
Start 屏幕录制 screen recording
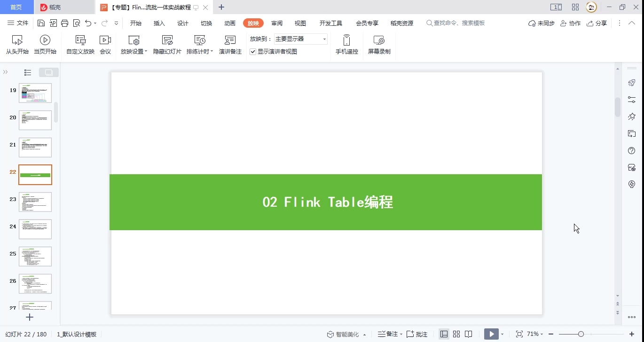[x=379, y=44]
